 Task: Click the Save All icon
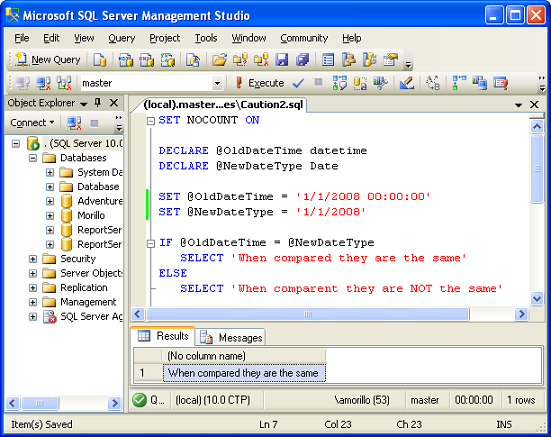click(x=302, y=60)
